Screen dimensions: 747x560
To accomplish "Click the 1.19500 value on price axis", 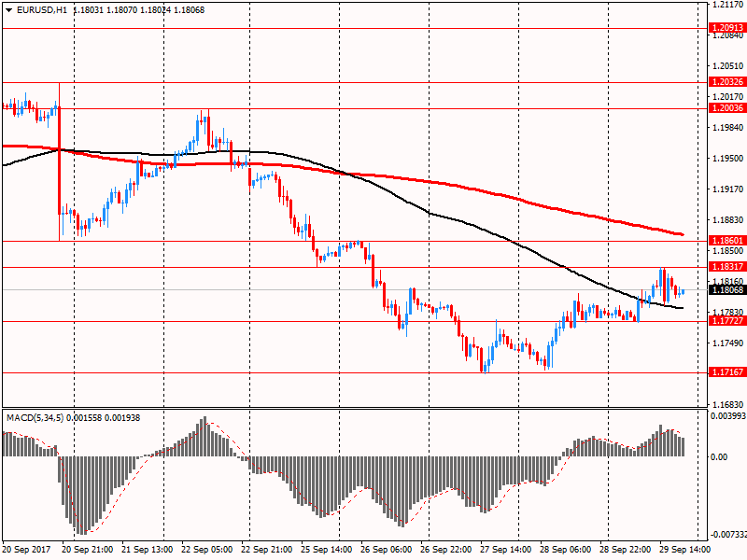I will pyautogui.click(x=728, y=159).
